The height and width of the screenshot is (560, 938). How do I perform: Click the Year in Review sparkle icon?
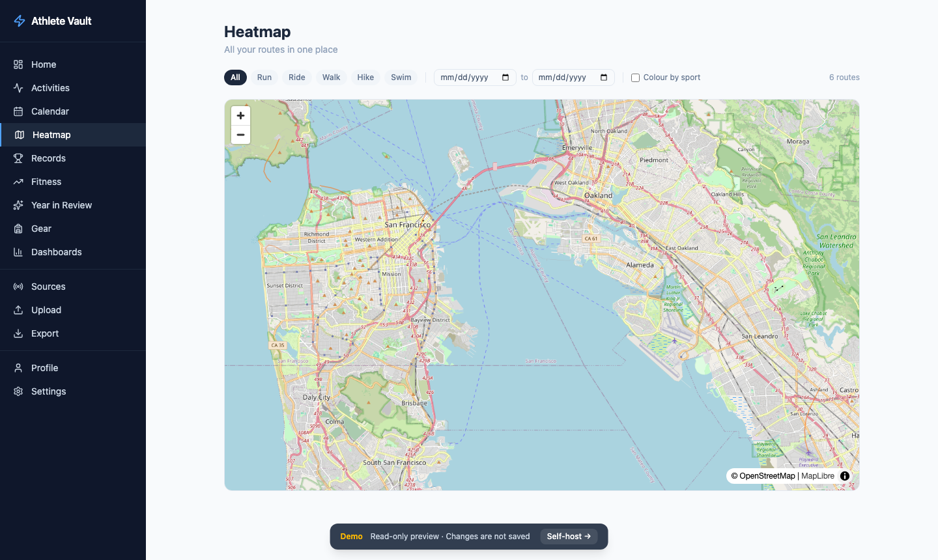click(18, 205)
